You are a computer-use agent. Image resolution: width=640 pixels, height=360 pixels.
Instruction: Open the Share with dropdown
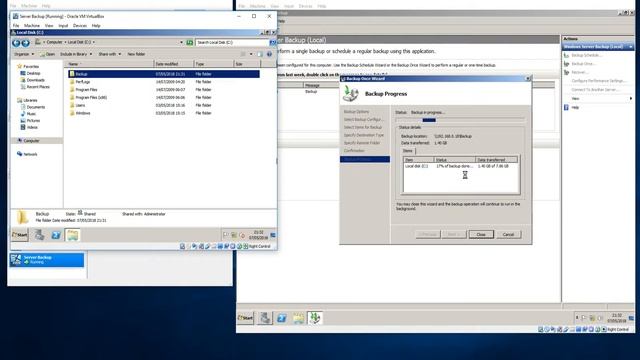[x=109, y=54]
